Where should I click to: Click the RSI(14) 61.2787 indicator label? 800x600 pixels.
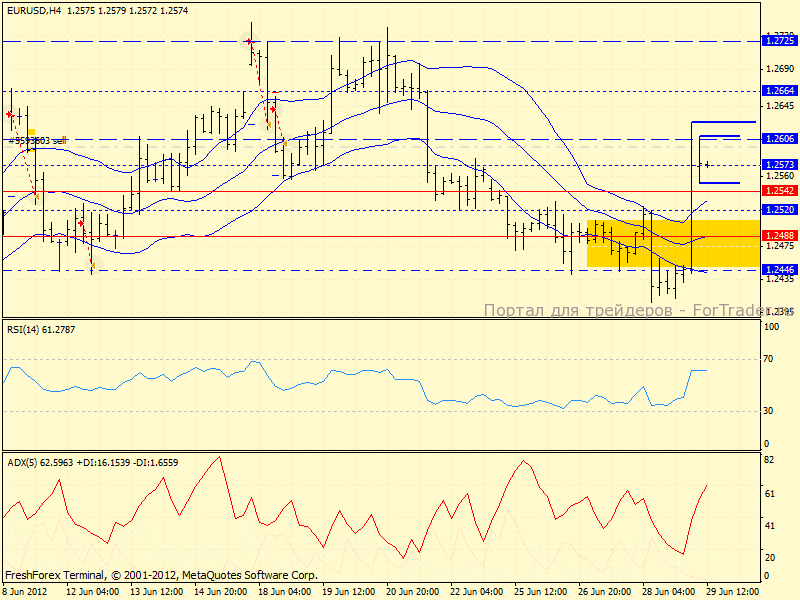[41, 330]
